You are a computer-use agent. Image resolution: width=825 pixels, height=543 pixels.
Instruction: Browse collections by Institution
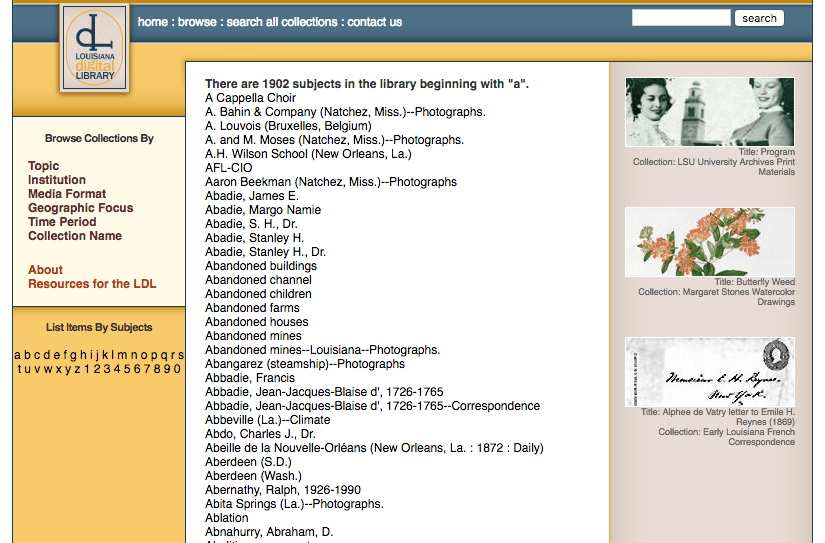(57, 180)
